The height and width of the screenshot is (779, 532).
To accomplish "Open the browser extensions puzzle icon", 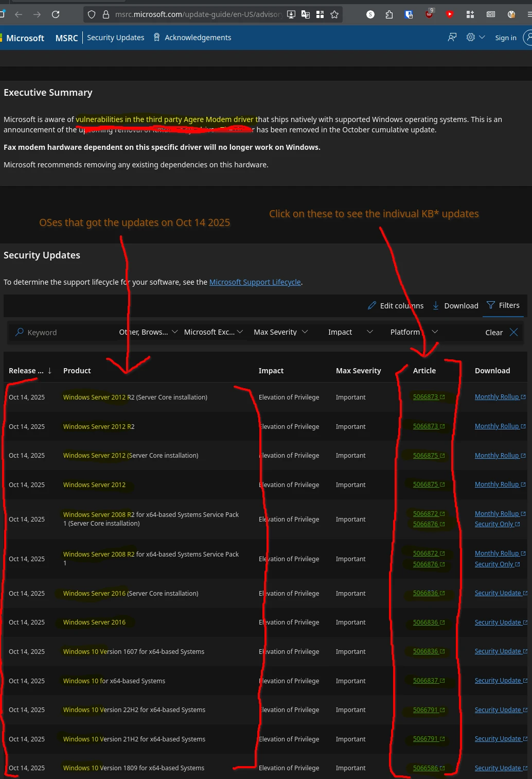I will (x=389, y=14).
